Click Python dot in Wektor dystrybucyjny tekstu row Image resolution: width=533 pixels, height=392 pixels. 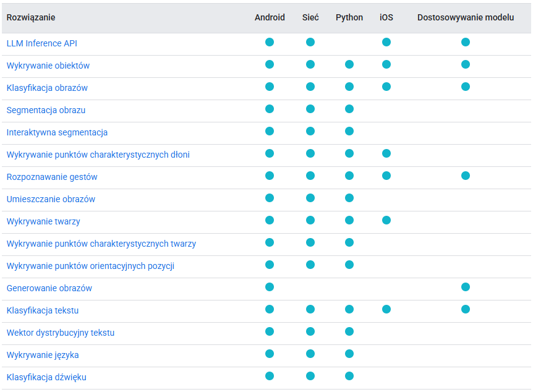point(349,332)
